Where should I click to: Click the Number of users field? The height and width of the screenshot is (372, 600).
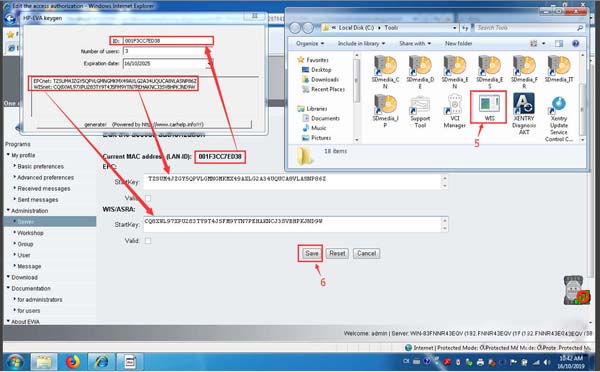[168, 51]
